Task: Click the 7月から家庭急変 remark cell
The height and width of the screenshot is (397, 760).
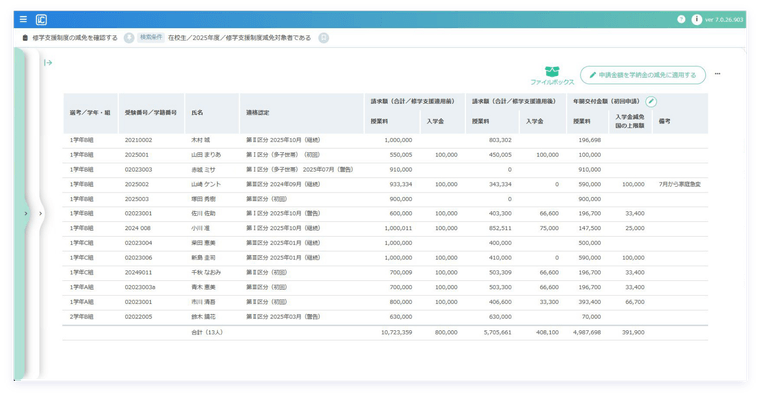Action: 680,184
